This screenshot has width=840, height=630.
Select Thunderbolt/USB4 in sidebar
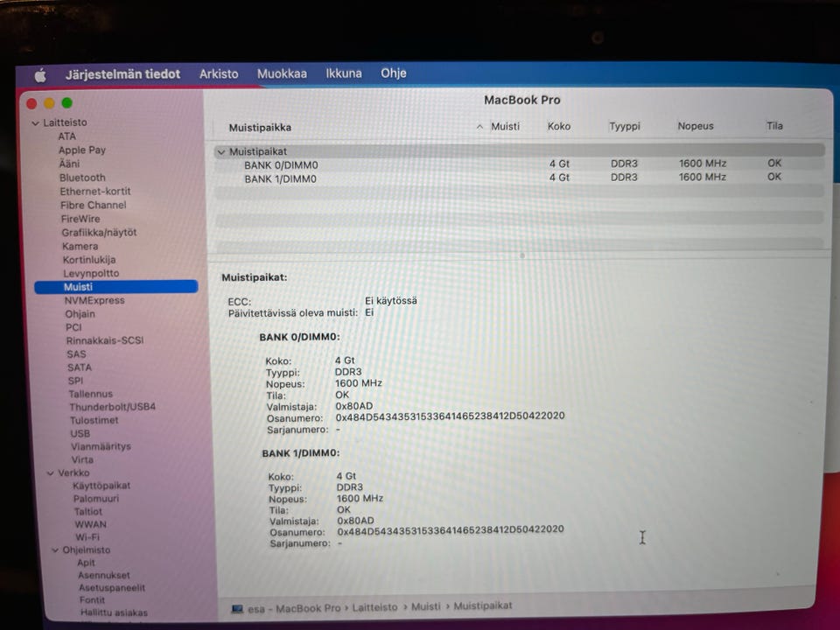(x=113, y=407)
